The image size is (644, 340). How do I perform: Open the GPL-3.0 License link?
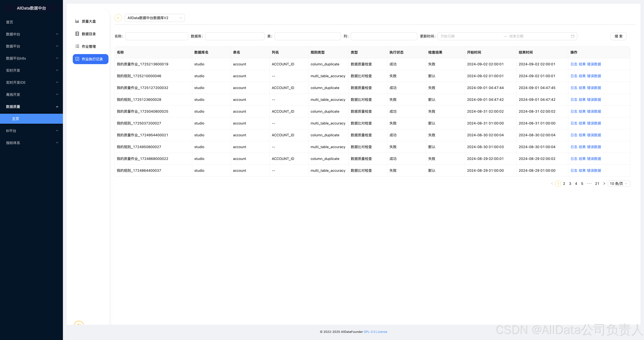(x=375, y=332)
